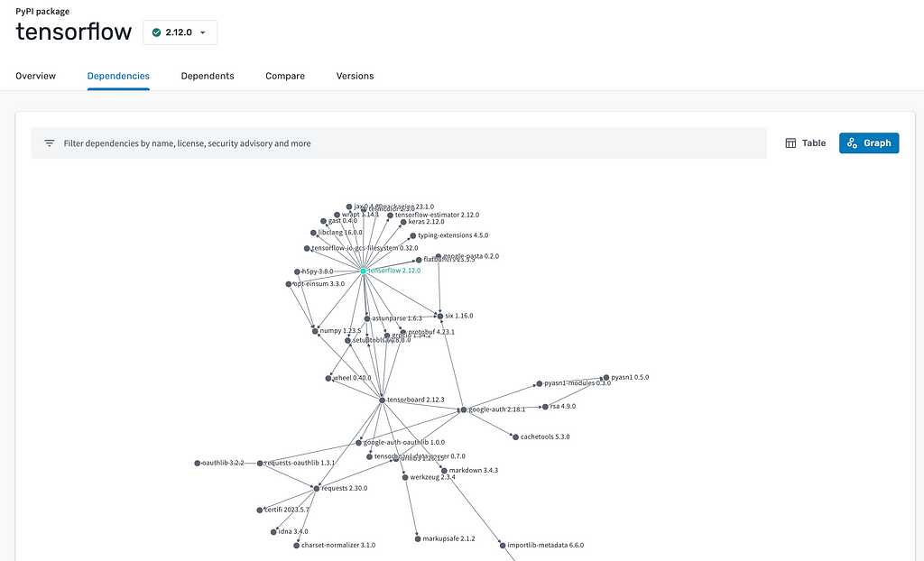Select the requests-oauthlib 1.3.1 node
This screenshot has height=561, width=924.
260,464
